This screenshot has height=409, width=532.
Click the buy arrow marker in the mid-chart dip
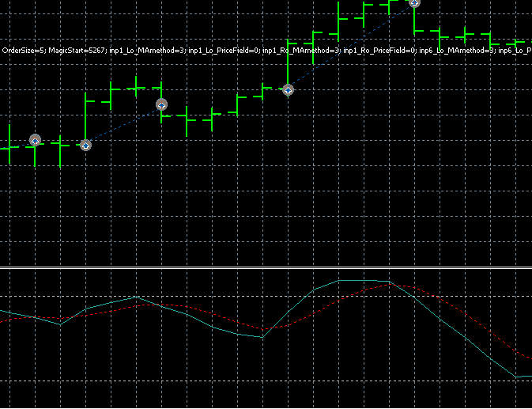coord(161,104)
